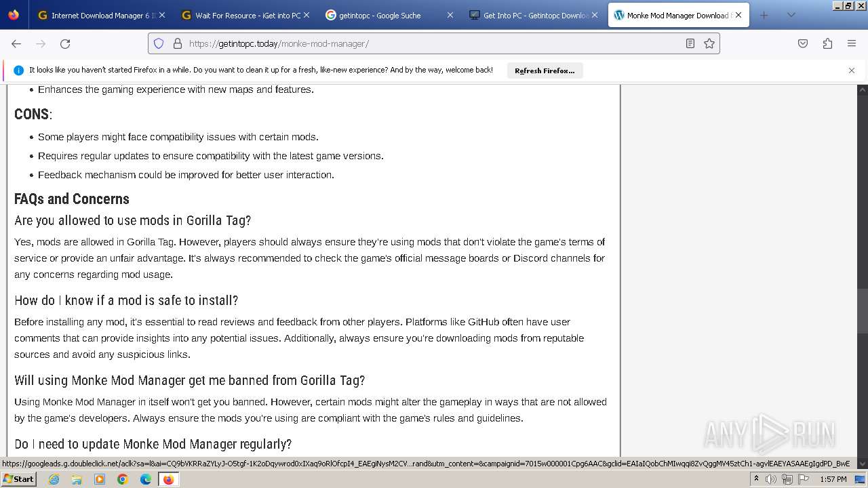The image size is (868, 488).
Task: Open Firefox application hamburger menu
Action: coord(852,43)
